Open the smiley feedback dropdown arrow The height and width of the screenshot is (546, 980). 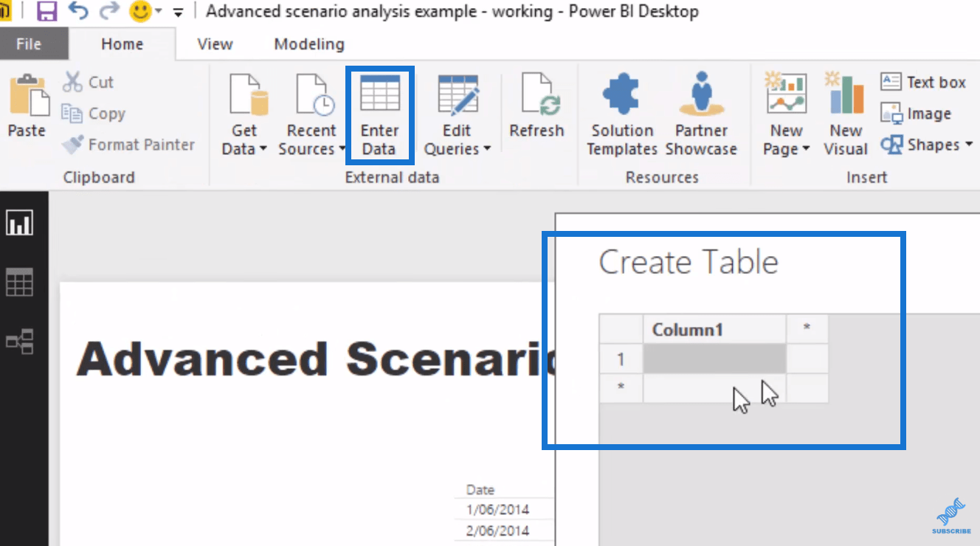159,12
